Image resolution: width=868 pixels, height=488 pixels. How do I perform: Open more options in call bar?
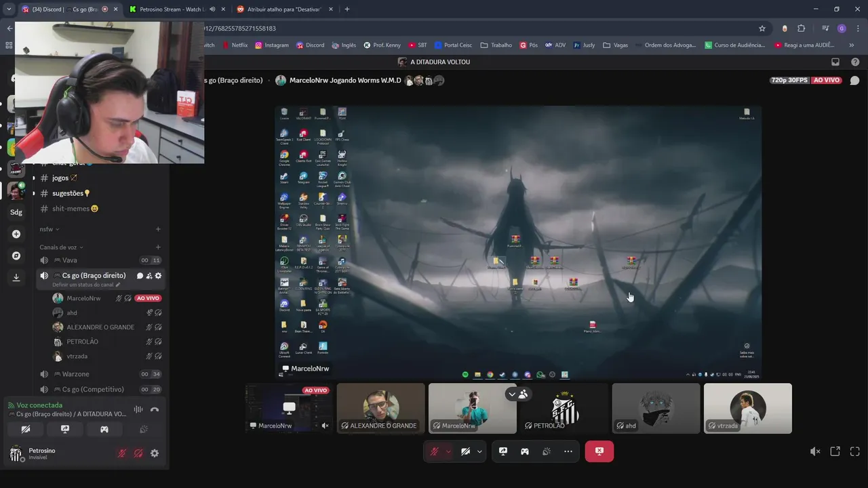click(x=568, y=451)
